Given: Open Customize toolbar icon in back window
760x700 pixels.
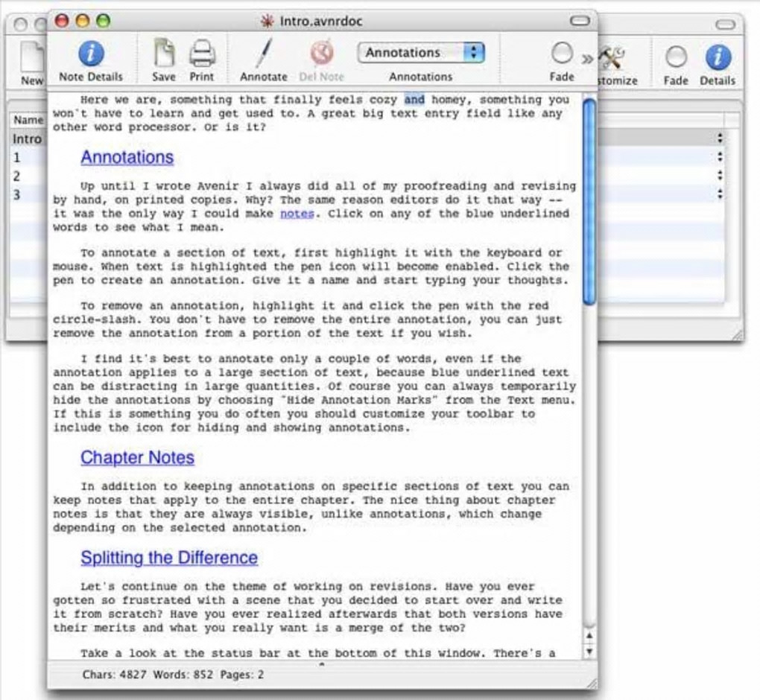Looking at the screenshot, I should [x=612, y=57].
